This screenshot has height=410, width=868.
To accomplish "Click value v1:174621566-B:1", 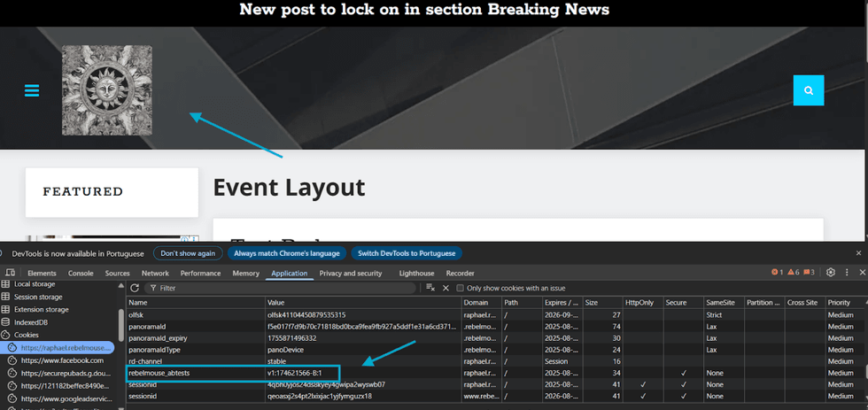I will coord(294,374).
